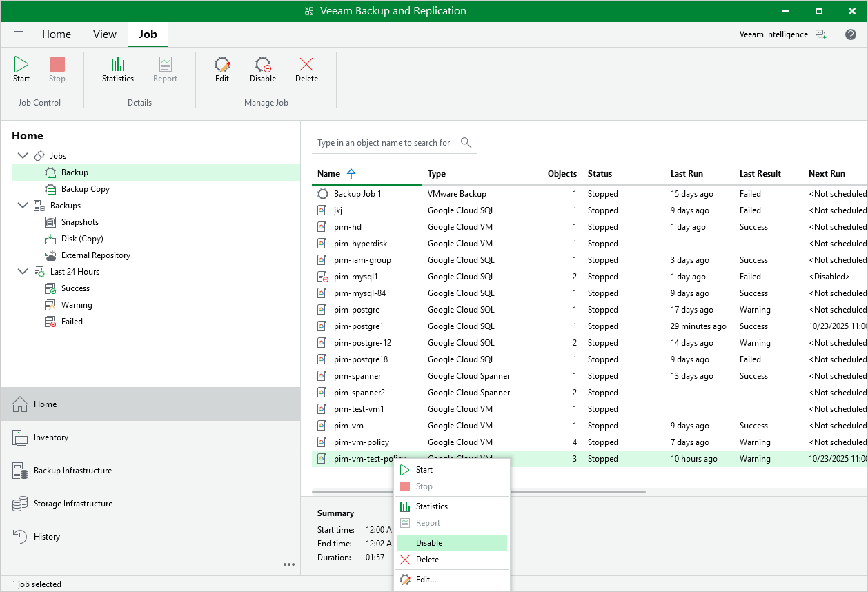This screenshot has height=592, width=868.
Task: Click the Delete job ribbon icon
Action: (x=306, y=65)
